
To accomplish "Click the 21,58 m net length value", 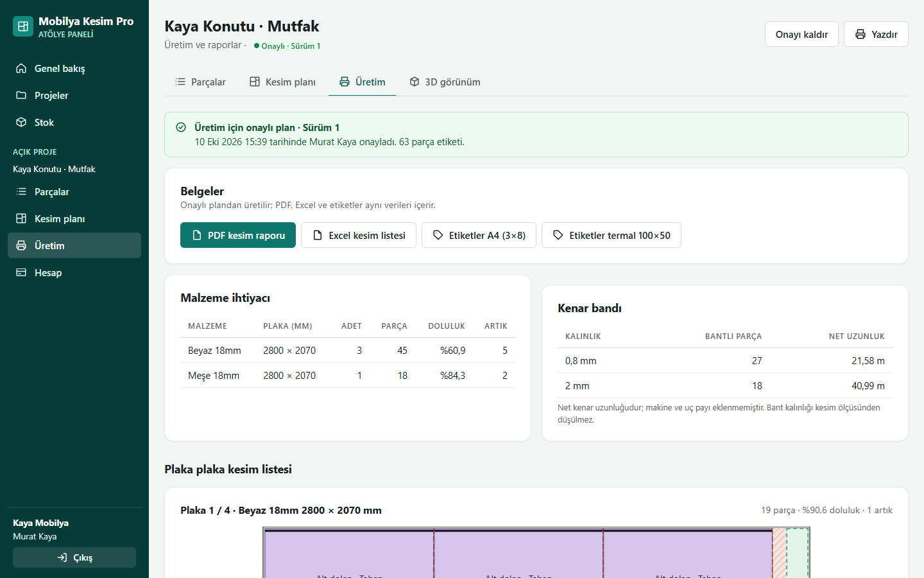I will (868, 361).
